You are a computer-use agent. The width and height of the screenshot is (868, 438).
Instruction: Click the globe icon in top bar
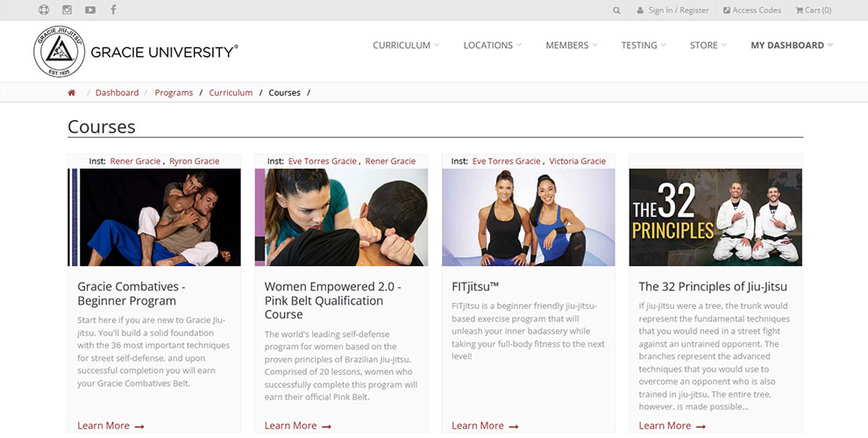(45, 11)
